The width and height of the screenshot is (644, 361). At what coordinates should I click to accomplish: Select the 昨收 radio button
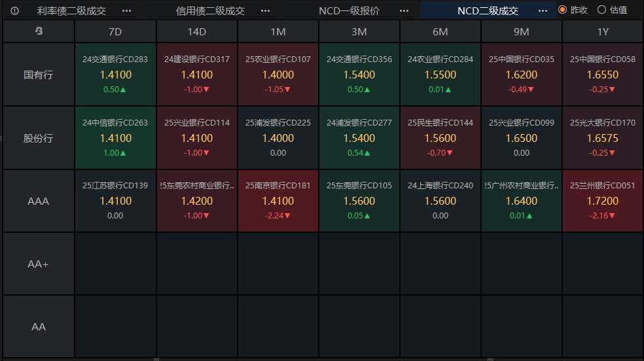562,9
